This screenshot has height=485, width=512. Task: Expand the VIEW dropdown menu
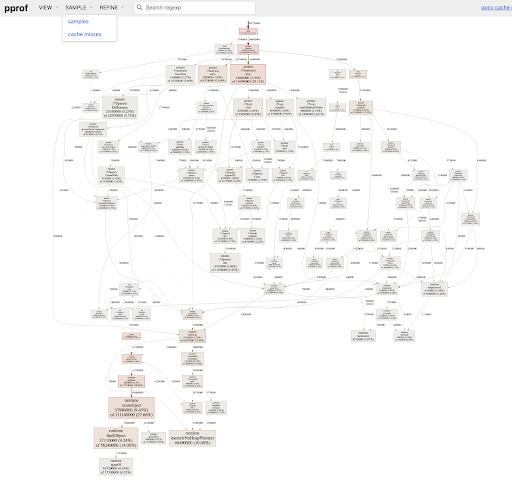(48, 7)
